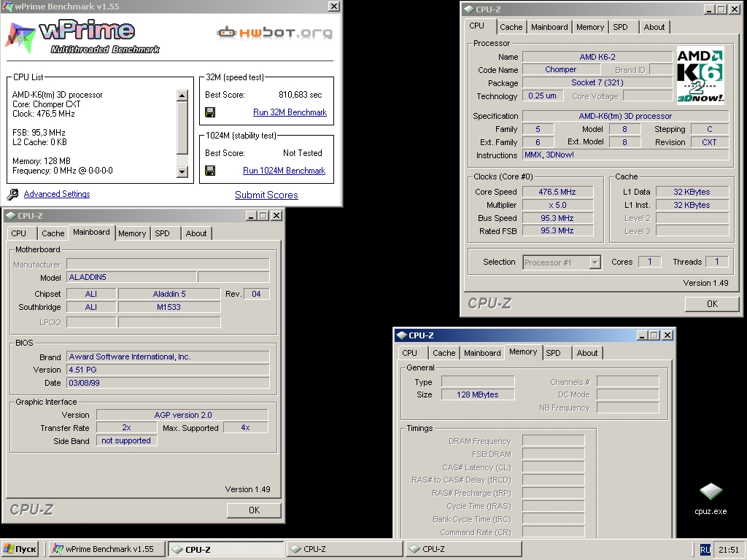Click the BIOS date 03/08/99 field

pos(168,383)
